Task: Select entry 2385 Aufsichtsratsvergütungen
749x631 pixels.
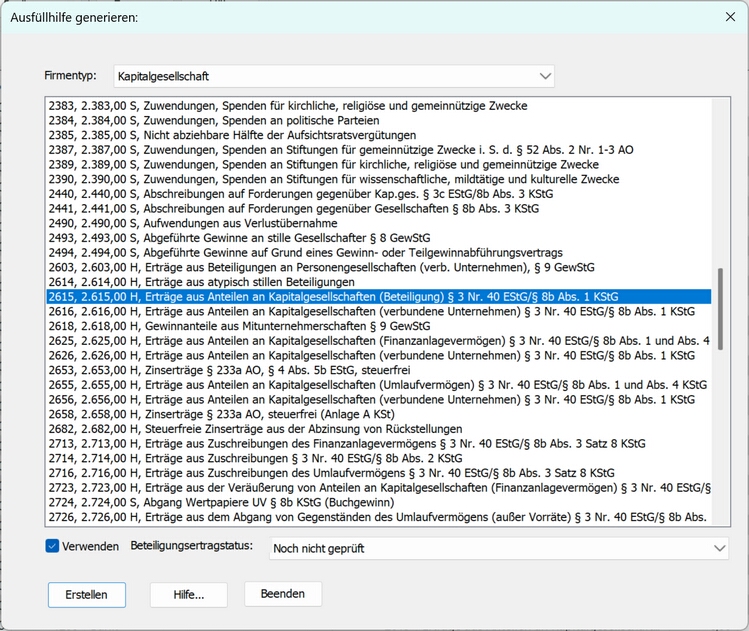Action: (379, 135)
